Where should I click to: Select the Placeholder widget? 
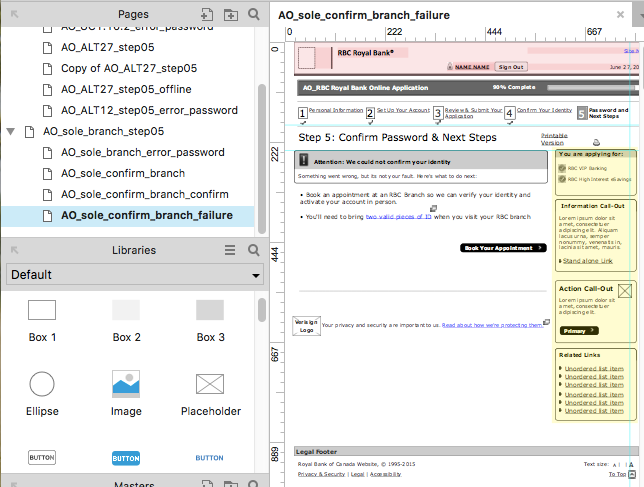click(210, 384)
